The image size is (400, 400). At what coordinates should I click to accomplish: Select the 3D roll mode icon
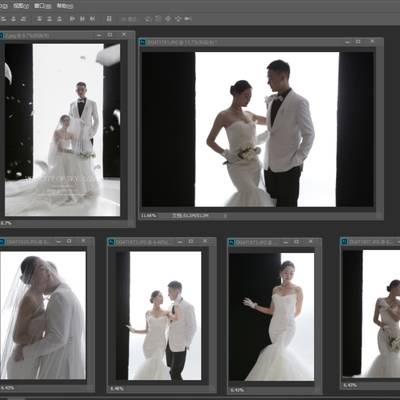(x=158, y=19)
